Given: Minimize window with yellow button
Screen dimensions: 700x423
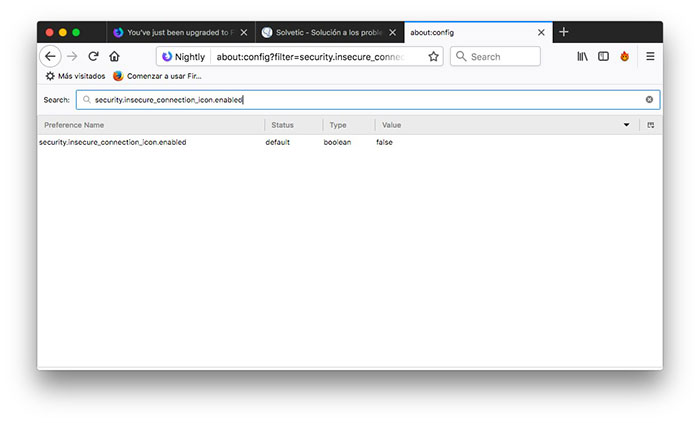Looking at the screenshot, I should click(63, 32).
